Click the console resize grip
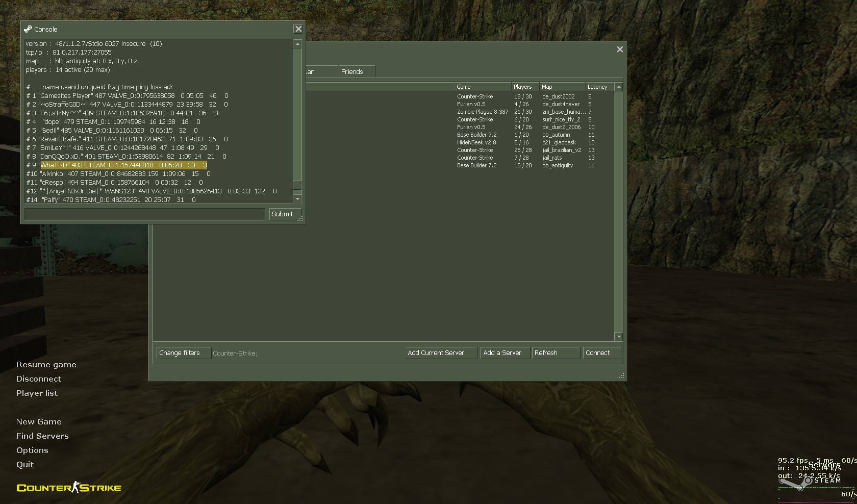This screenshot has height=504, width=857. (x=300, y=218)
